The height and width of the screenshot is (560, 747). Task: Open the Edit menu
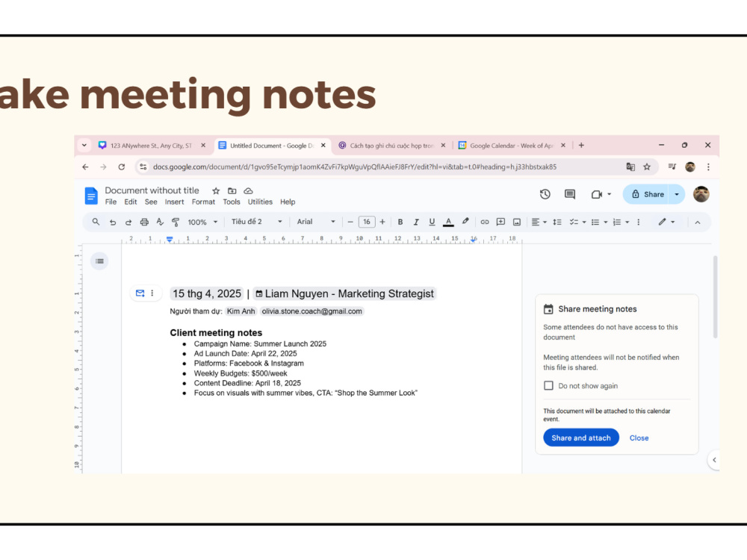(x=131, y=202)
